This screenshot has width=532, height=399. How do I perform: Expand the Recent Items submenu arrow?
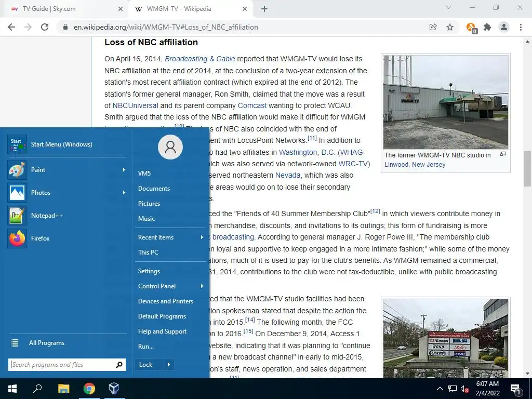pyautogui.click(x=202, y=237)
